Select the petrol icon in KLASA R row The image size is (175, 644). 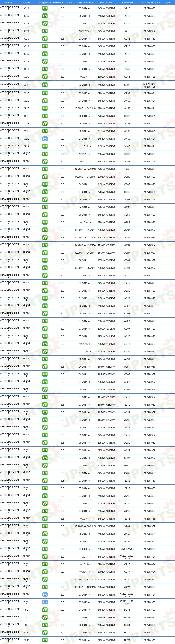coord(45,549)
